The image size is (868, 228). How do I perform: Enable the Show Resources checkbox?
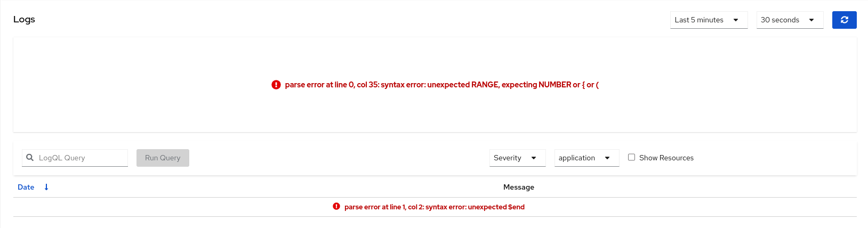point(631,157)
